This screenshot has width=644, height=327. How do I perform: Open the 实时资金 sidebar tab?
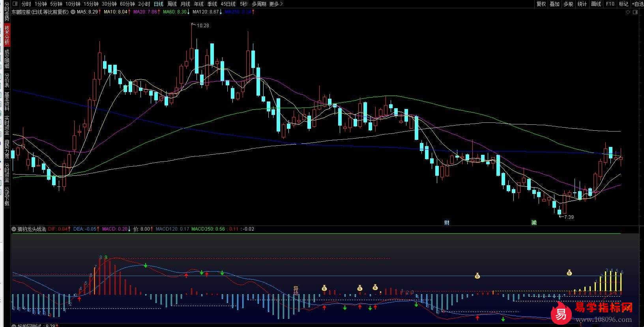(x=7, y=125)
